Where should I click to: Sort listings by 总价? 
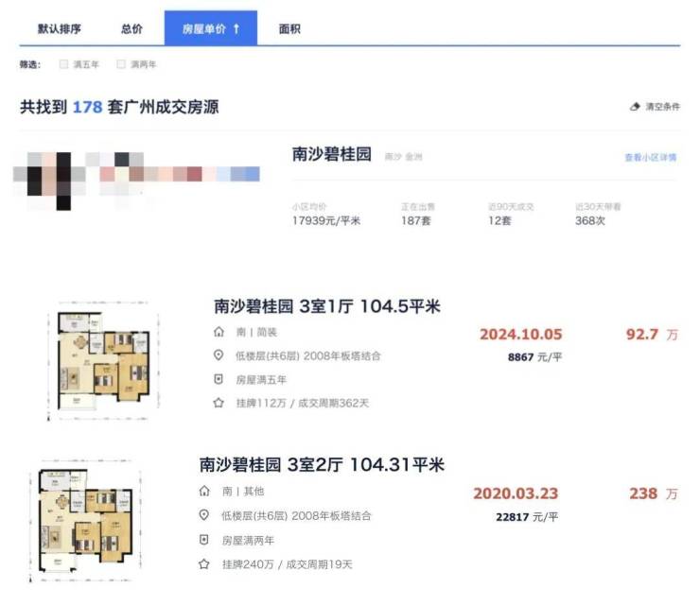point(131,29)
